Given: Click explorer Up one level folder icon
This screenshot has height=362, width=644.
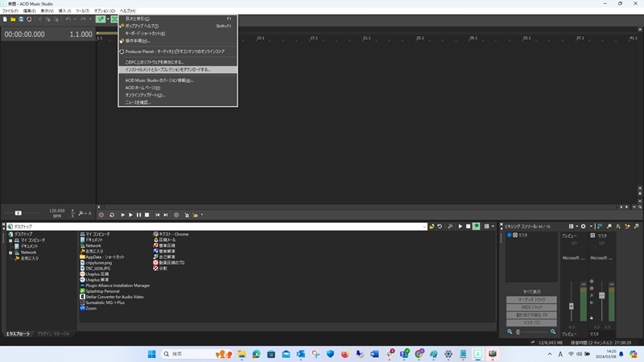Looking at the screenshot, I should [431, 227].
